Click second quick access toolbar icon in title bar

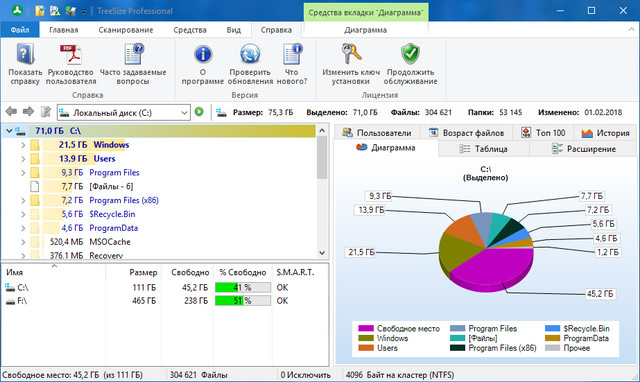tap(55, 11)
